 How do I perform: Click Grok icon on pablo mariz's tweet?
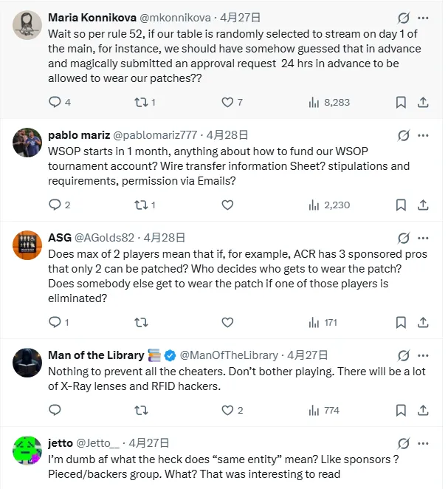(403, 135)
